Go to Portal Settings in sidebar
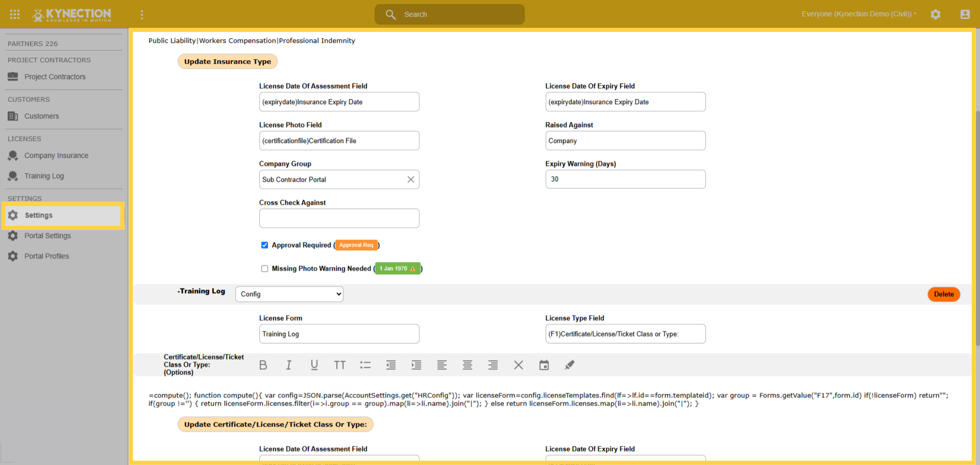Viewport: 980px width, 465px height. tap(47, 236)
